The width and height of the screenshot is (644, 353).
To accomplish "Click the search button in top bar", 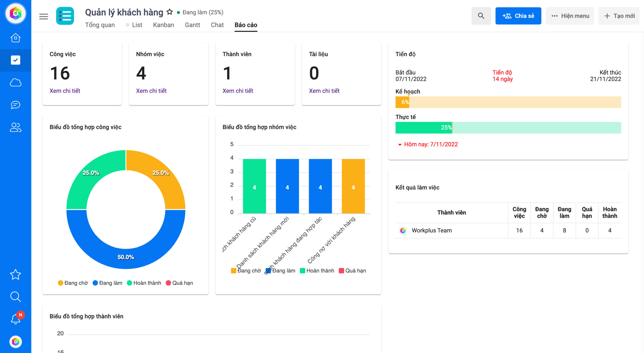I will point(481,16).
